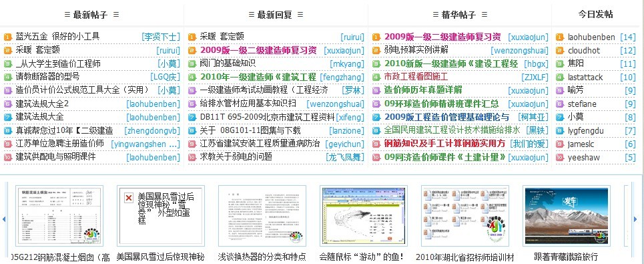The image size is (644, 264).
Task: Select the 最新回复 column header
Action: tap(276, 15)
